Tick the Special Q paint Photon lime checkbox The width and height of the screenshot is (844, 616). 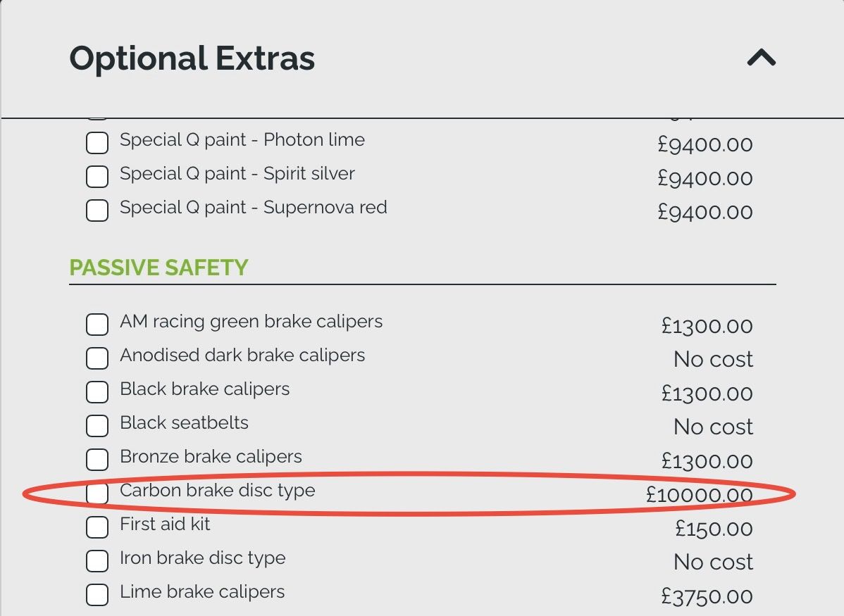point(97,143)
